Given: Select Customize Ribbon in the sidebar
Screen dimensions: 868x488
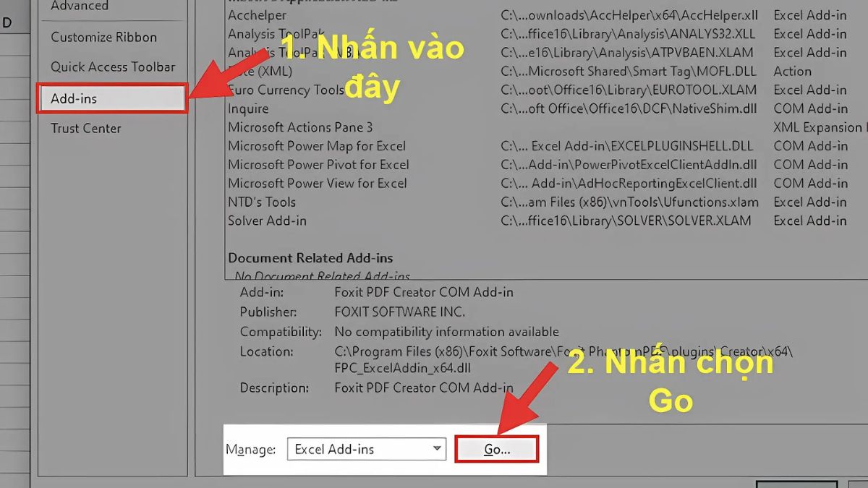Looking at the screenshot, I should pyautogui.click(x=103, y=38).
